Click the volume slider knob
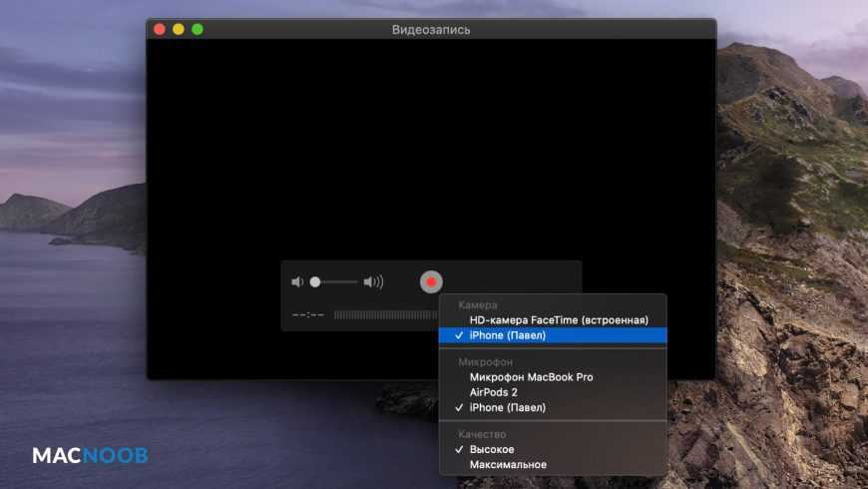The image size is (868, 489). click(x=315, y=282)
